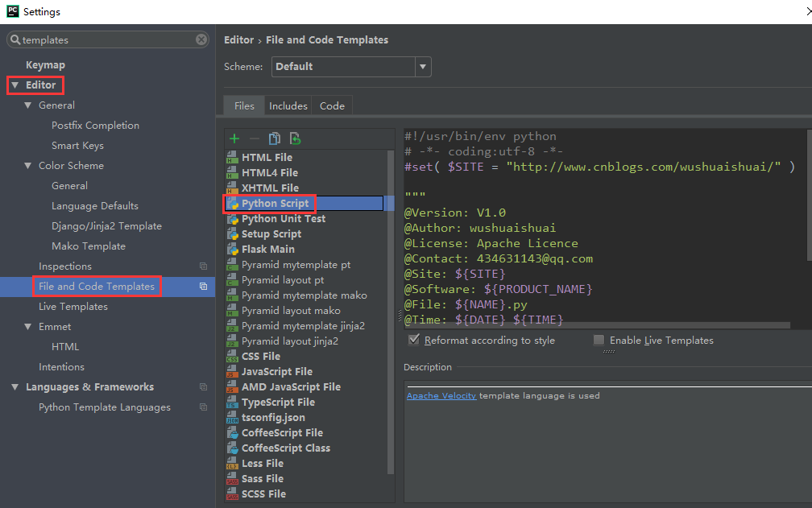Switch to the Files tab

tap(244, 105)
